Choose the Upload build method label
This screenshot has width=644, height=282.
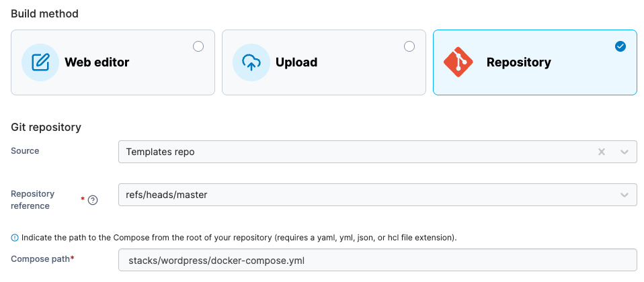tap(296, 62)
